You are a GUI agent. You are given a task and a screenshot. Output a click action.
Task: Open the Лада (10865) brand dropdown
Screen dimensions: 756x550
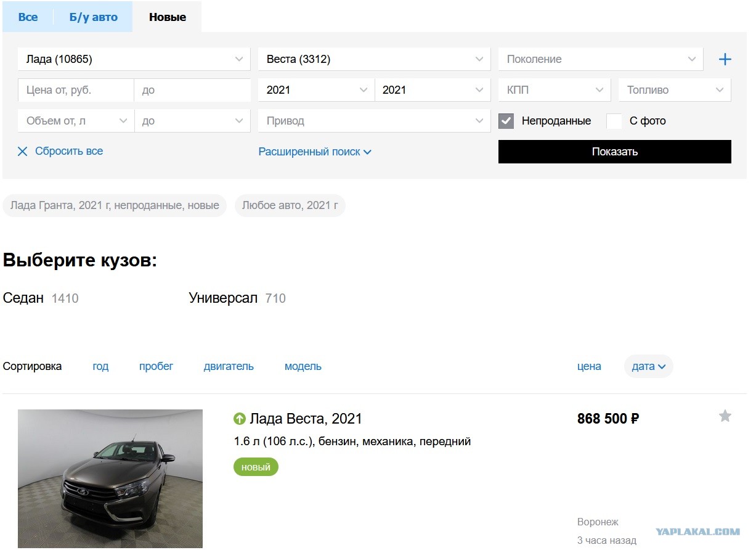click(x=134, y=59)
